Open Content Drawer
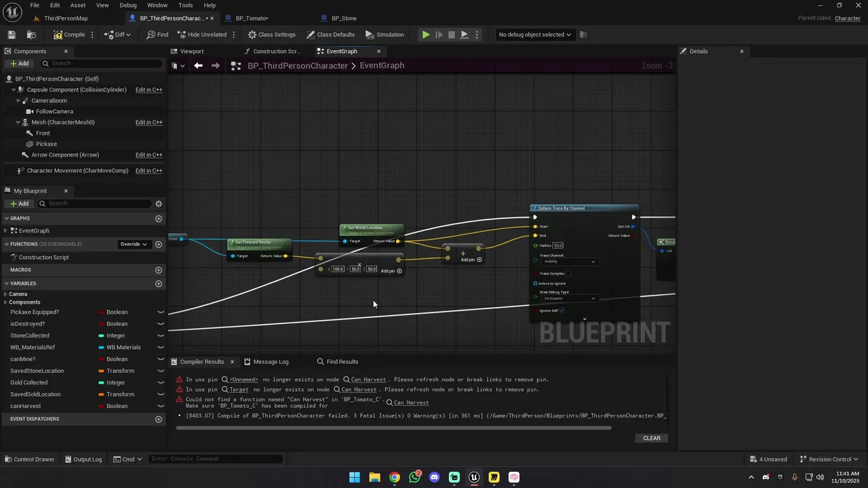This screenshot has width=868, height=488. [28, 459]
